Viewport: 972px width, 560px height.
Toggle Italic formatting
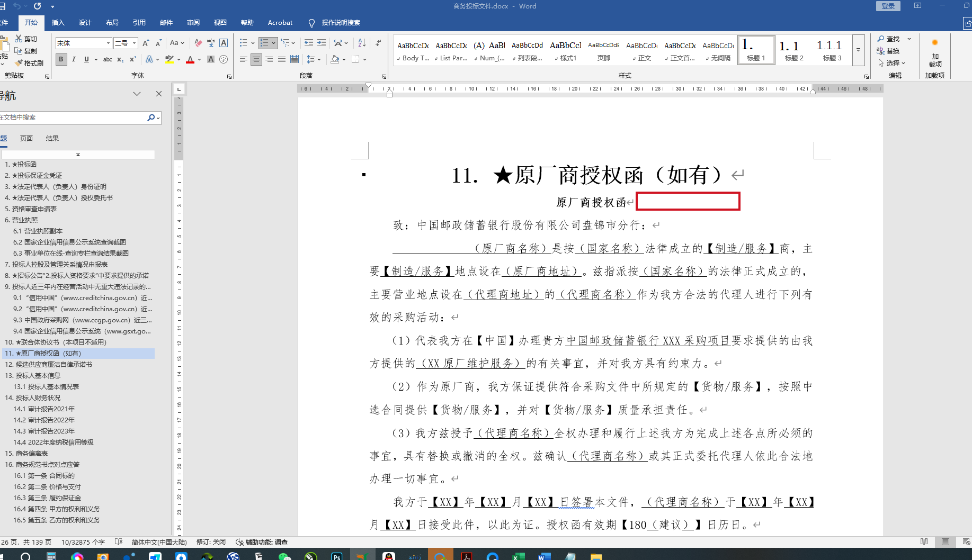point(74,59)
